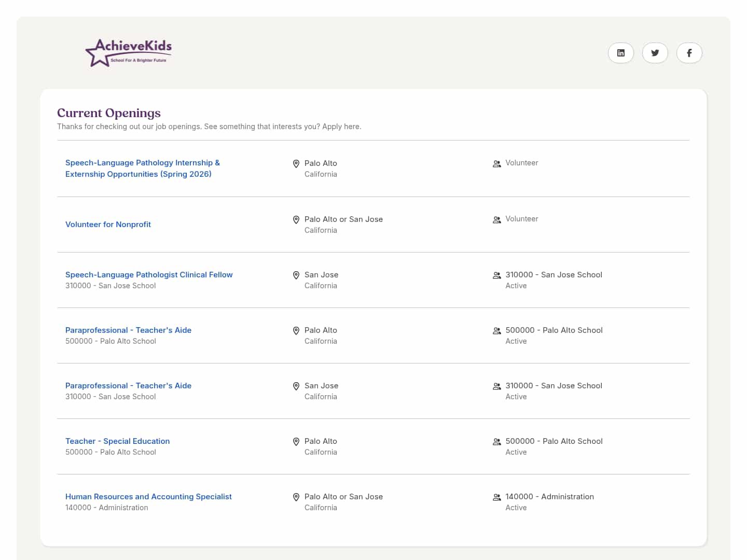Click the location pin icon beside Palo Alto

point(296,163)
